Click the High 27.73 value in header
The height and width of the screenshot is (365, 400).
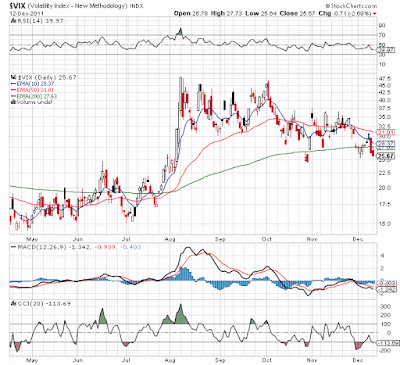tap(227, 13)
